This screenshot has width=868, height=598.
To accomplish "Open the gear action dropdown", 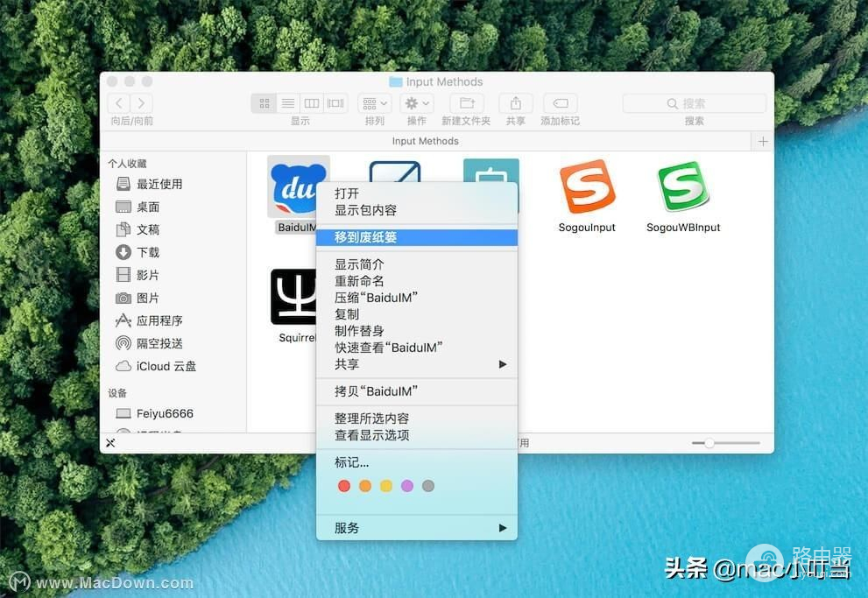I will (416, 103).
